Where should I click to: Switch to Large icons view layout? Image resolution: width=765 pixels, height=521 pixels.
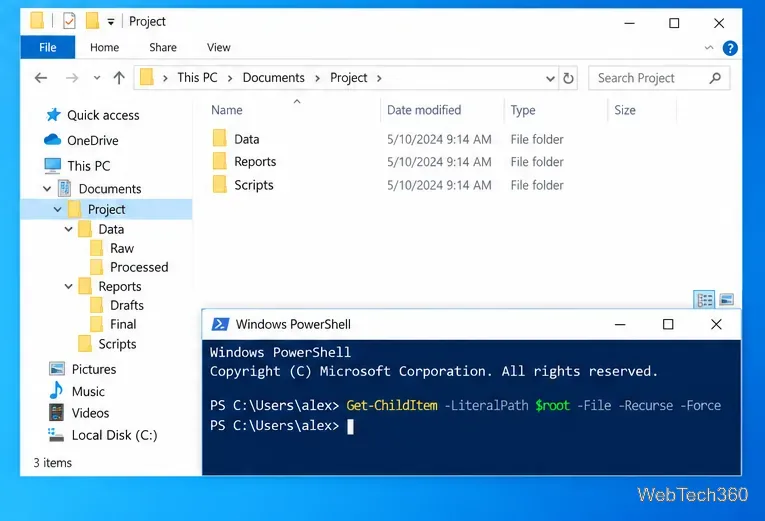(x=726, y=300)
